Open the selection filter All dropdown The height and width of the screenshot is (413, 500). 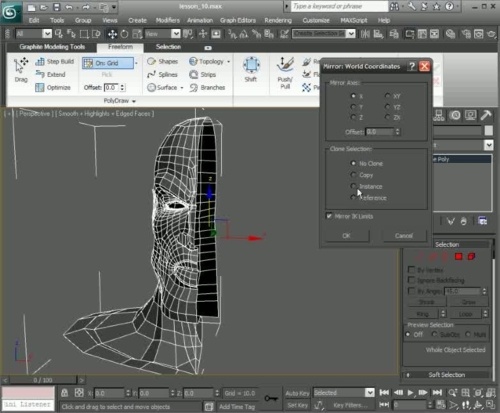point(47,34)
